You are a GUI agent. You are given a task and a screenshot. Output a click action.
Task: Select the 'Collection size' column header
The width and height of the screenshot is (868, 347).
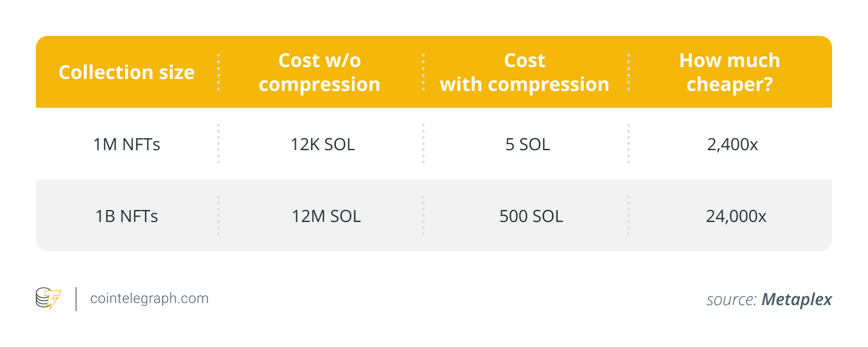pos(126,72)
